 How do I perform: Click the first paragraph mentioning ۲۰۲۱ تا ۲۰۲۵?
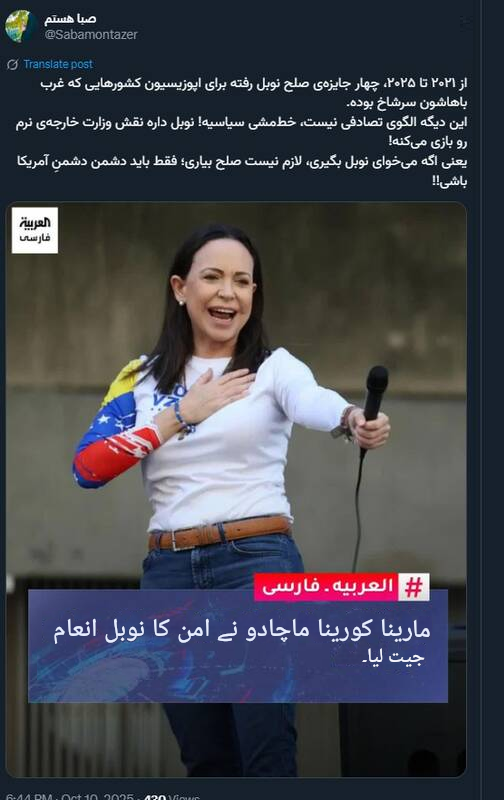254,92
